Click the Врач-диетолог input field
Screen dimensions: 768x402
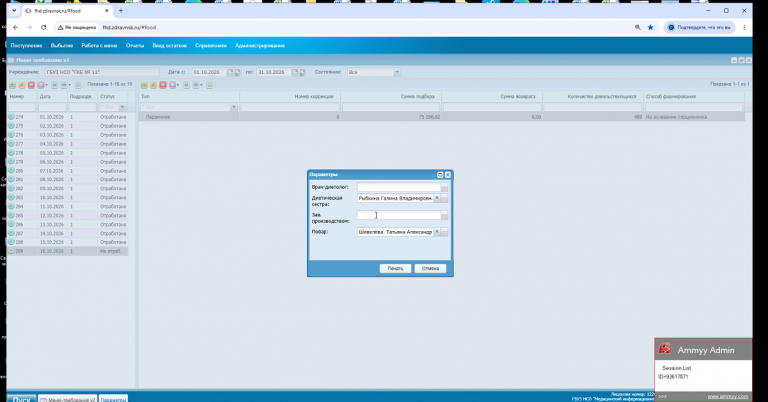[x=399, y=187]
